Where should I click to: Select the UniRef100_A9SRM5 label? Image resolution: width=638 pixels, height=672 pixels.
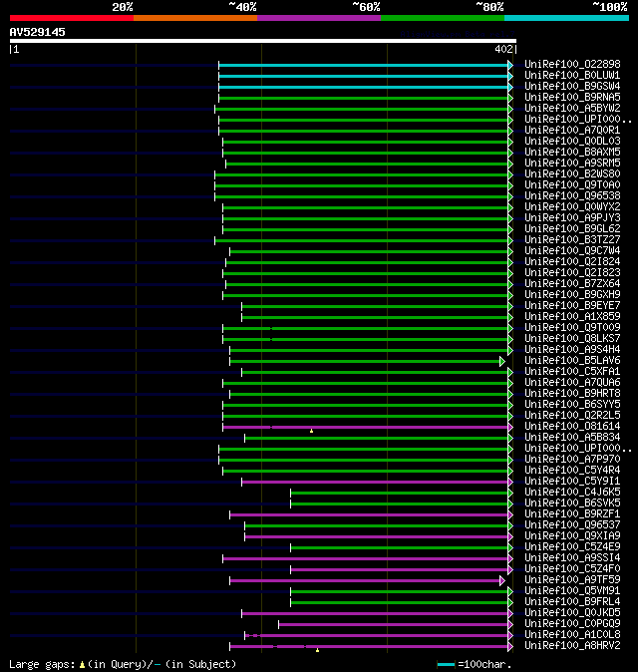point(572,163)
